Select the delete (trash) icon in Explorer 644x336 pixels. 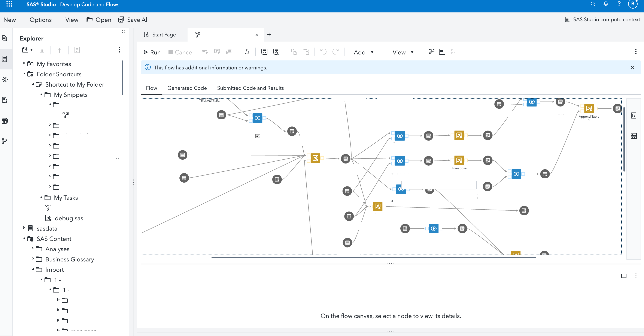coord(42,50)
